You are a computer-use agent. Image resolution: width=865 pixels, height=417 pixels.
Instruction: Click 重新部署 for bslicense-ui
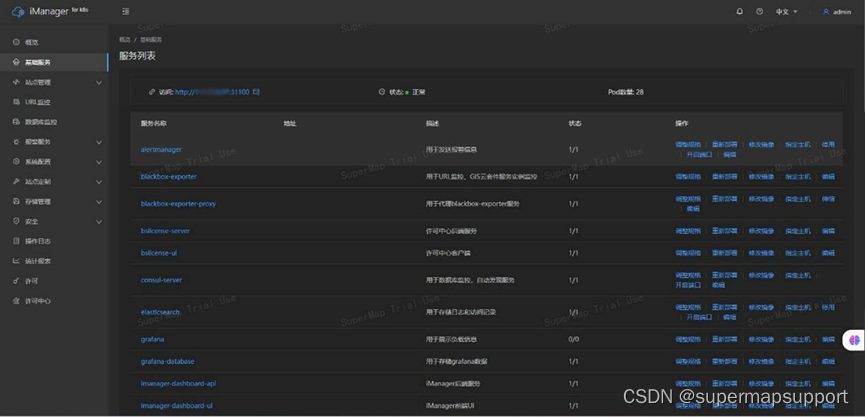pyautogui.click(x=724, y=253)
